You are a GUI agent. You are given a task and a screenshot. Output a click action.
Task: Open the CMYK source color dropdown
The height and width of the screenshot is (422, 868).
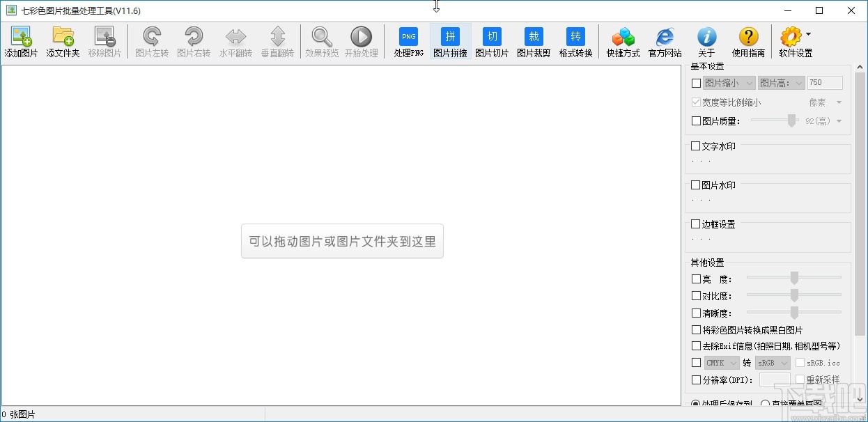(721, 362)
